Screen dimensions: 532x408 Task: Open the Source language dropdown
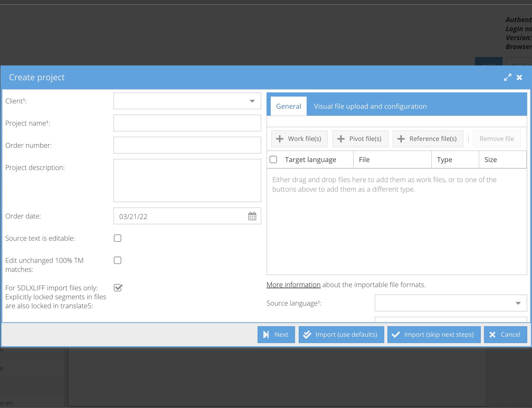coord(518,303)
